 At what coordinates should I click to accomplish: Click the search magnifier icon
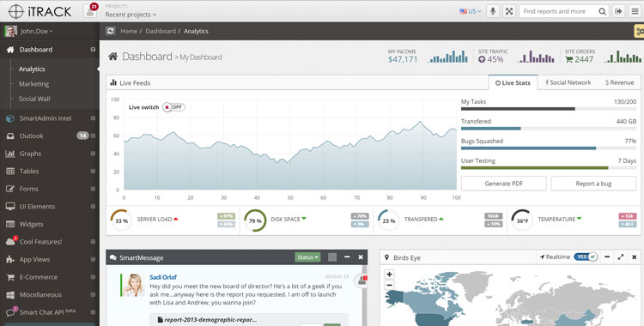pos(602,11)
